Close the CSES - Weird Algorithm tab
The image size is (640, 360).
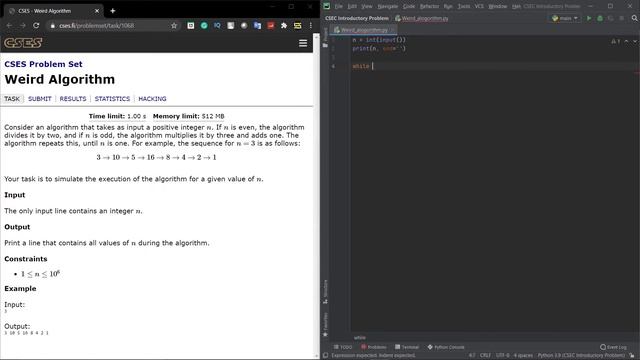coord(97,11)
